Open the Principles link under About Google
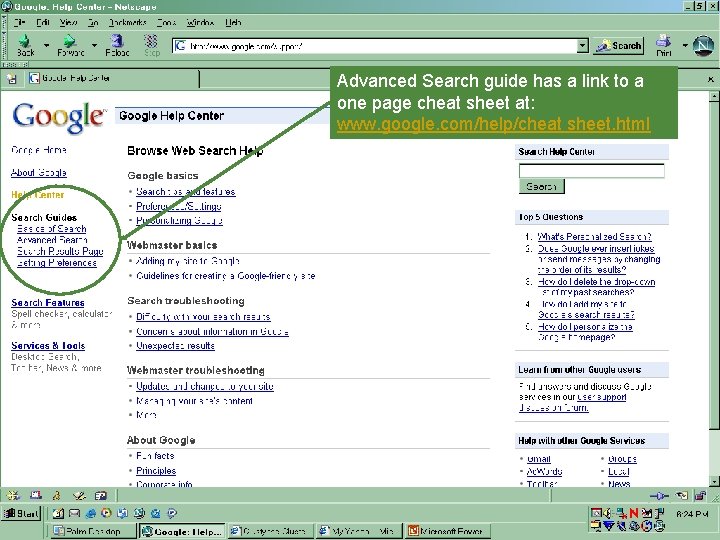 pos(156,471)
